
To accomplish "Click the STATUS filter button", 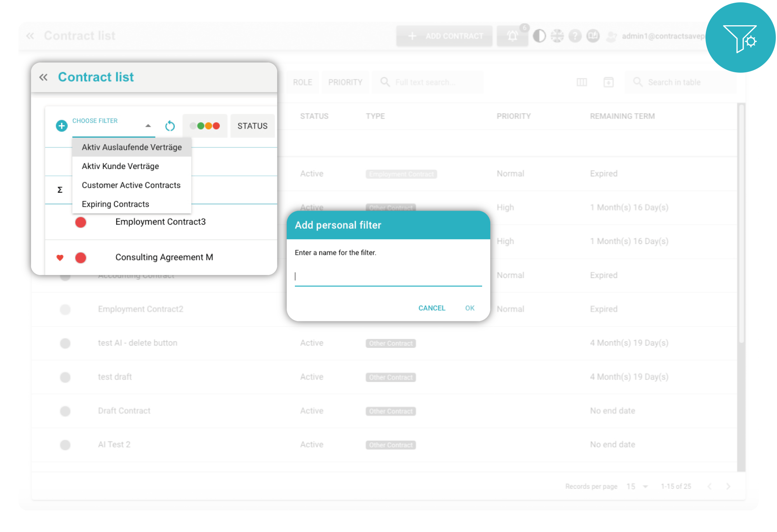I will (x=253, y=126).
